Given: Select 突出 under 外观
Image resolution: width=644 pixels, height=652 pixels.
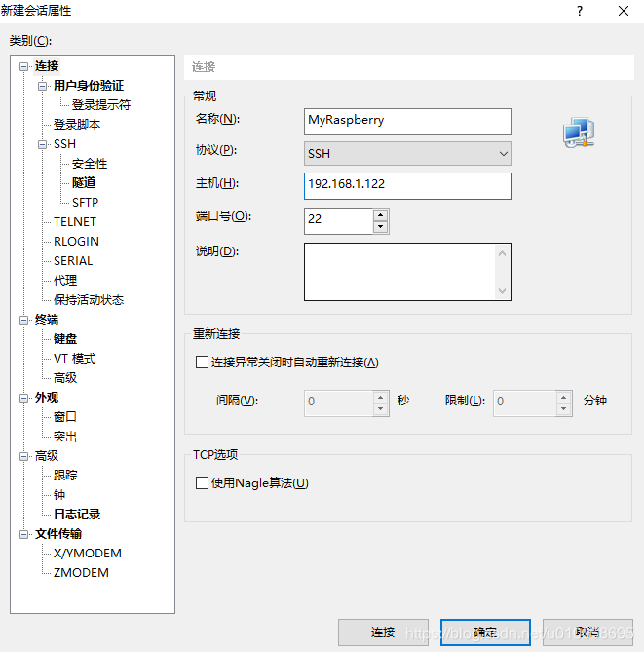Looking at the screenshot, I should point(65,437).
